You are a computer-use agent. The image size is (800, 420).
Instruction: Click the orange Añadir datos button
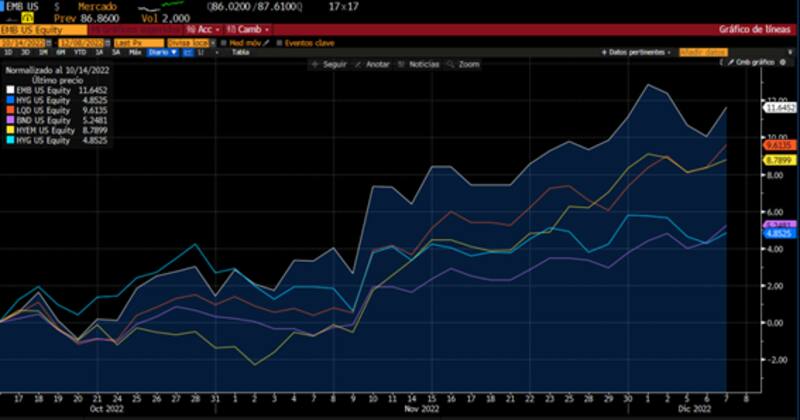701,51
